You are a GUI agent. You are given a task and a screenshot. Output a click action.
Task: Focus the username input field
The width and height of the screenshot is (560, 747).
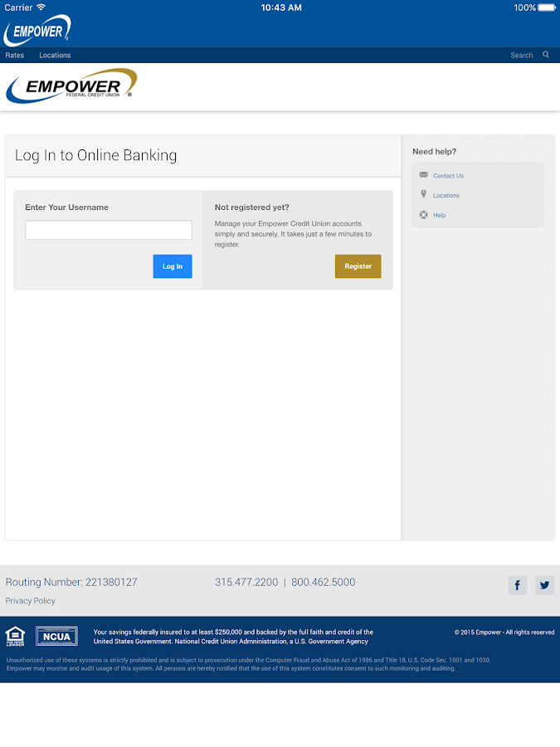click(109, 230)
